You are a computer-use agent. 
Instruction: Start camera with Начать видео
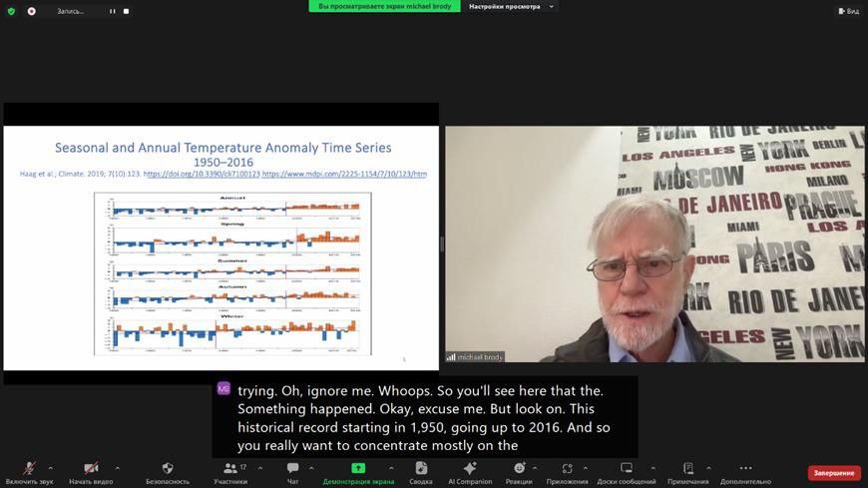(x=91, y=472)
